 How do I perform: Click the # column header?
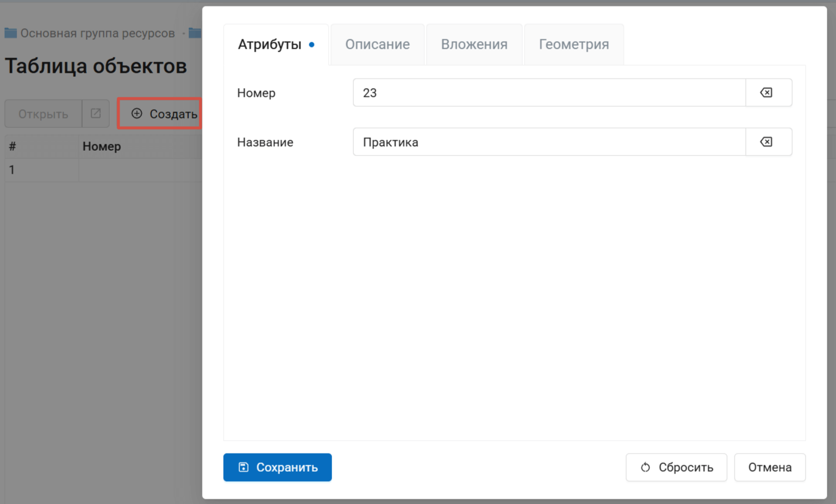coord(12,147)
